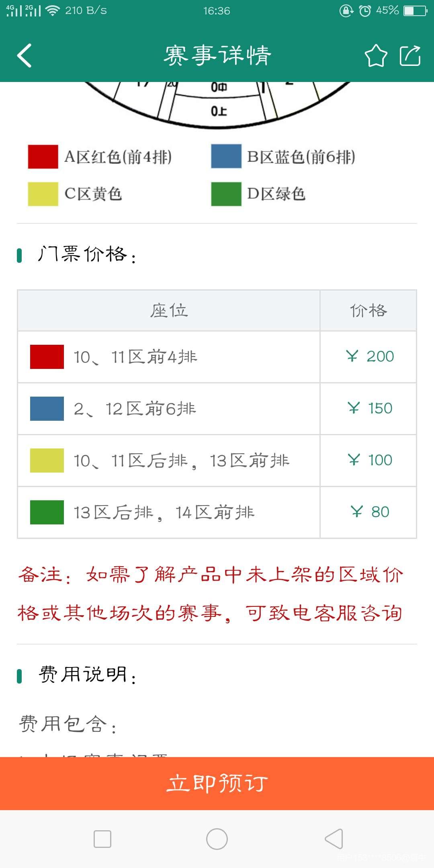Tap the back arrow in header
The width and height of the screenshot is (434, 868).
coord(25,55)
